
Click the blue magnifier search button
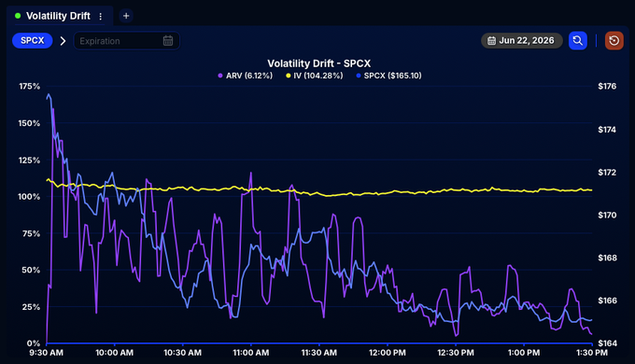(578, 40)
